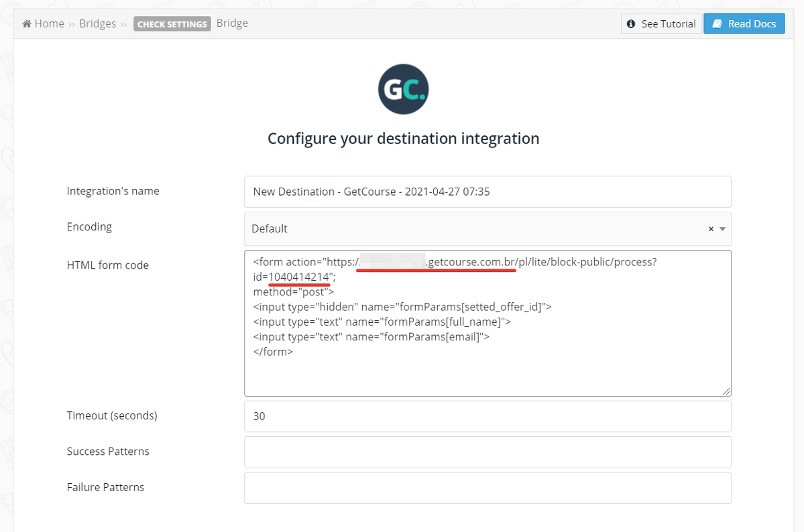Select the Bridge breadcrumb item

(x=232, y=23)
